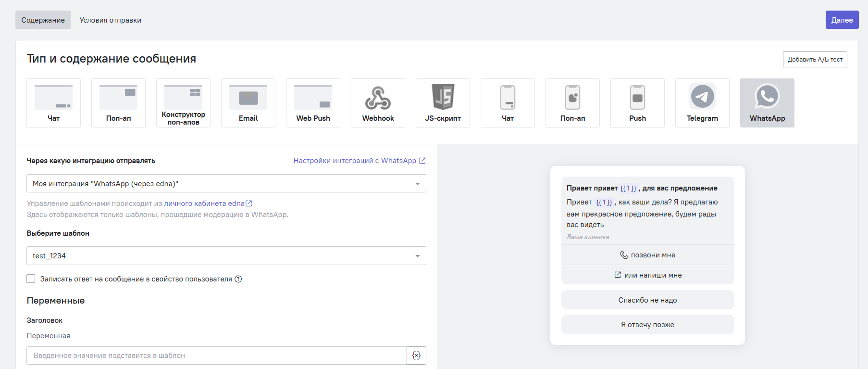Select the JS-скрипт message type
This screenshot has width=868, height=369.
(443, 103)
